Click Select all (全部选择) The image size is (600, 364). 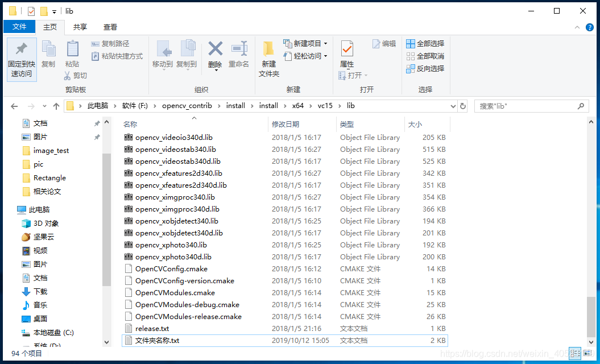tap(425, 44)
